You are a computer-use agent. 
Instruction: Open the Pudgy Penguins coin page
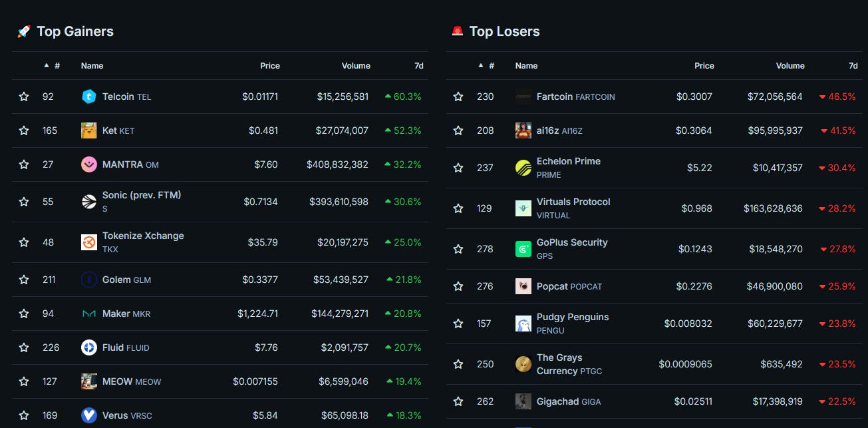573,323
